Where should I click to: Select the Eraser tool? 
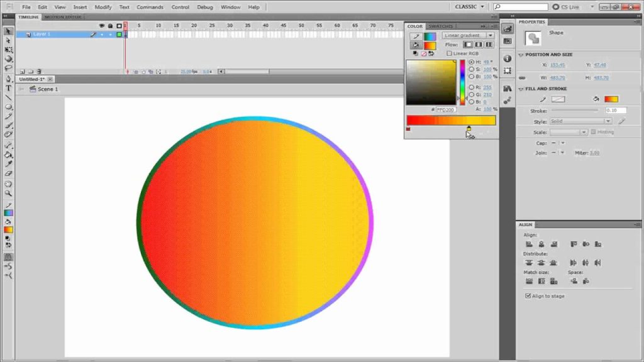click(x=8, y=173)
